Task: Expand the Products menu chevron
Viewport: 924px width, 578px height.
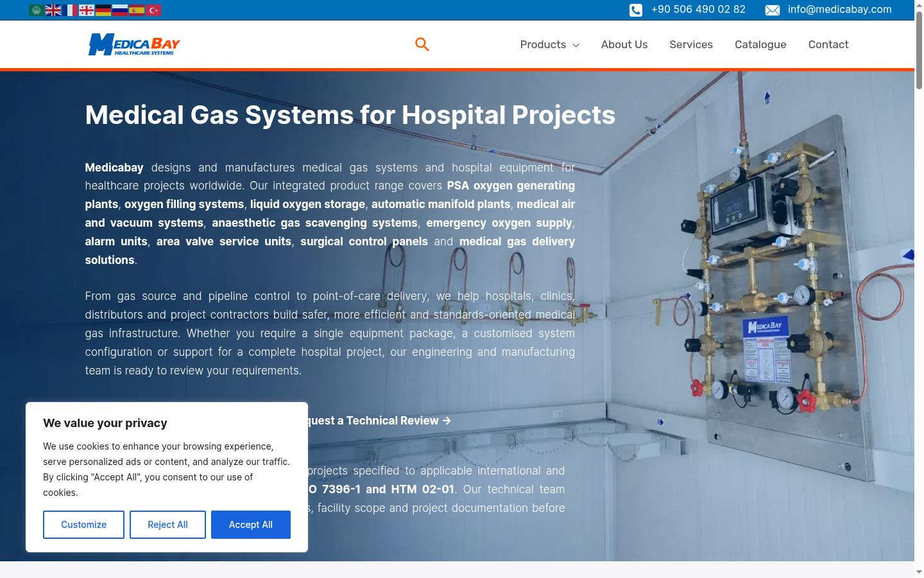Action: (x=576, y=45)
